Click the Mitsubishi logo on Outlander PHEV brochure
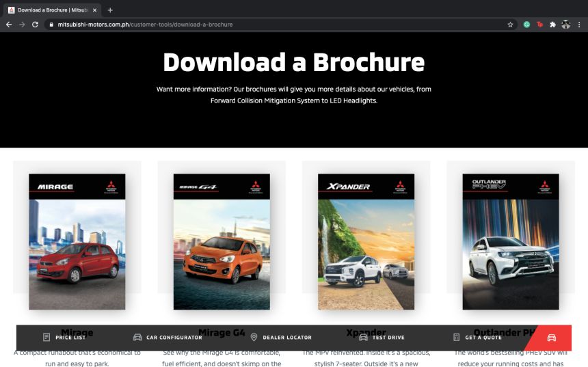Screen dimensions: 588x367 click(x=544, y=187)
